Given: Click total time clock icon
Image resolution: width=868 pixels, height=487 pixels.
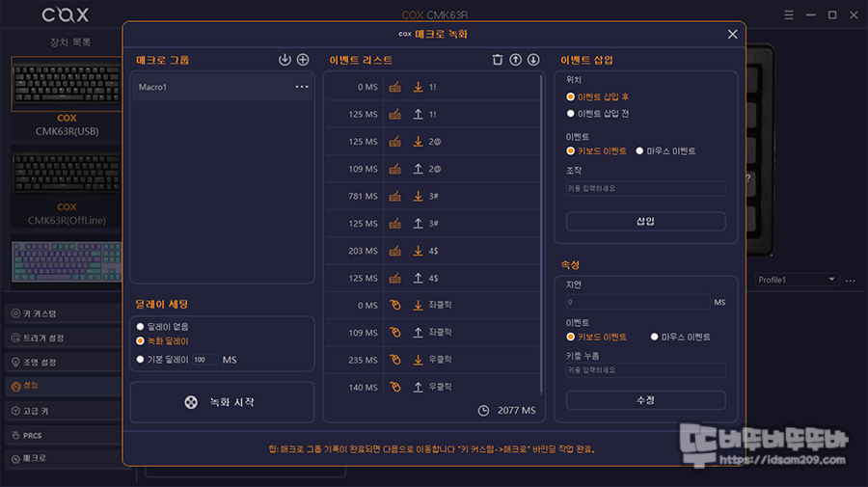Looking at the screenshot, I should pyautogui.click(x=483, y=411).
